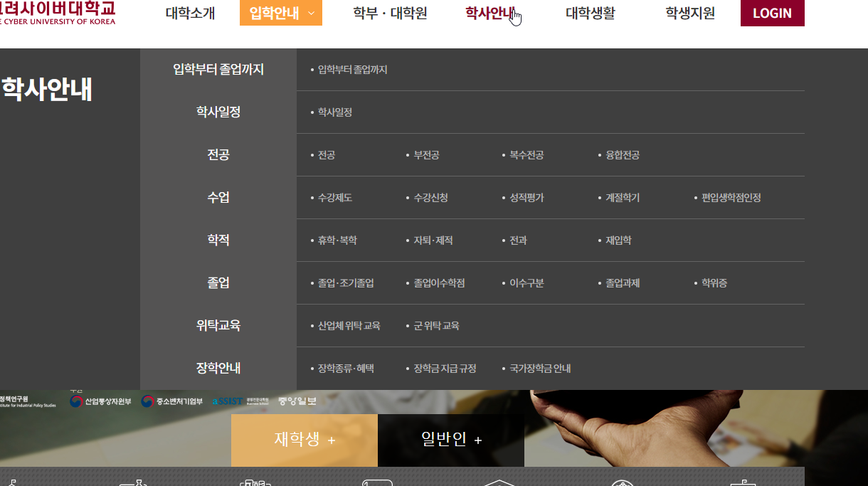This screenshot has width=868, height=486.
Task: Open the 장학종류·혜택 link
Action: click(346, 369)
